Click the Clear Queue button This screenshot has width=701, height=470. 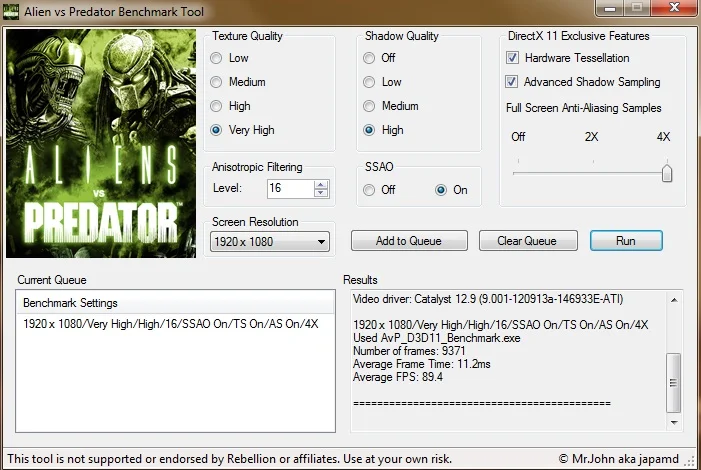(528, 241)
